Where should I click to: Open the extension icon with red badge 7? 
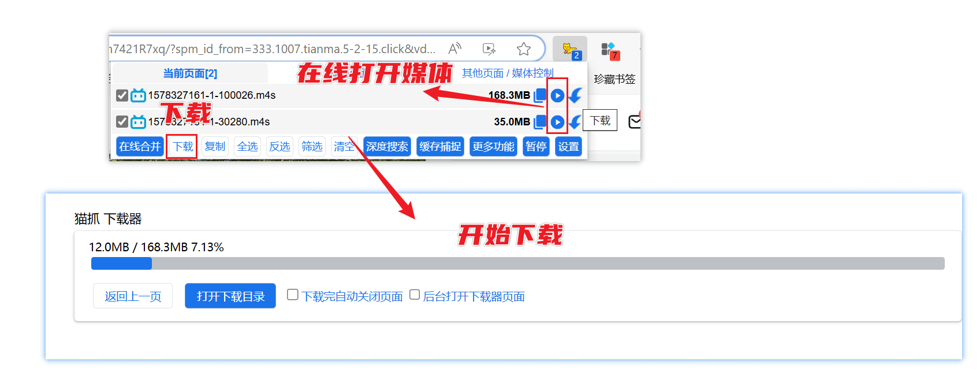pyautogui.click(x=609, y=50)
